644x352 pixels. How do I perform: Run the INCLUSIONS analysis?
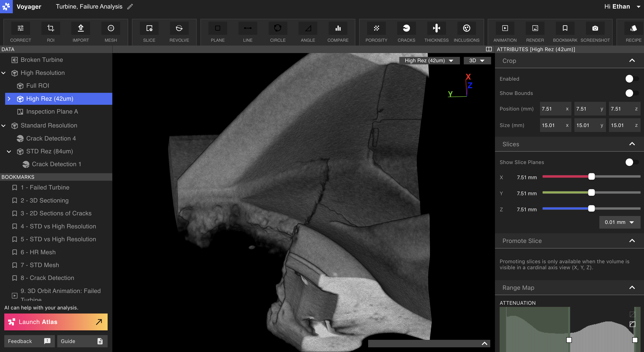click(x=466, y=32)
